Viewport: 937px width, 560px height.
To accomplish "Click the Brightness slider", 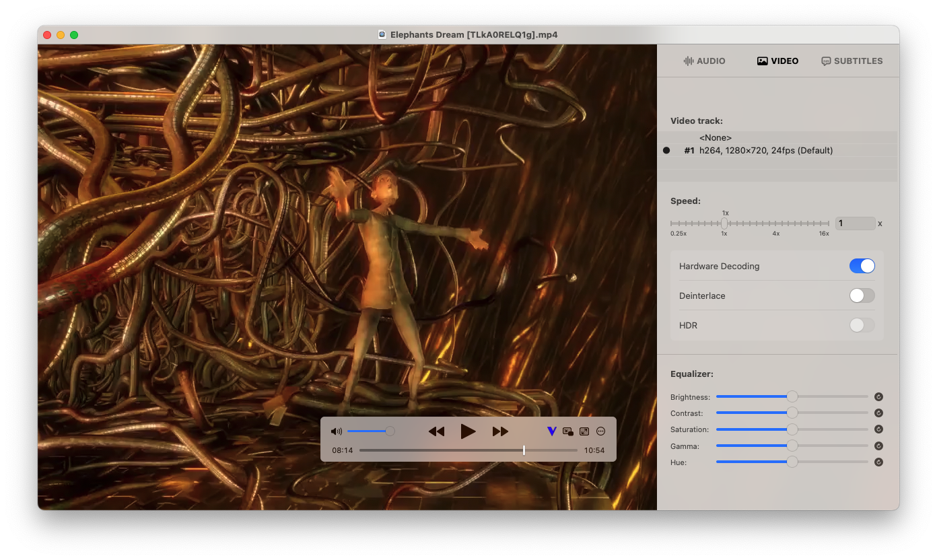I will click(x=792, y=396).
